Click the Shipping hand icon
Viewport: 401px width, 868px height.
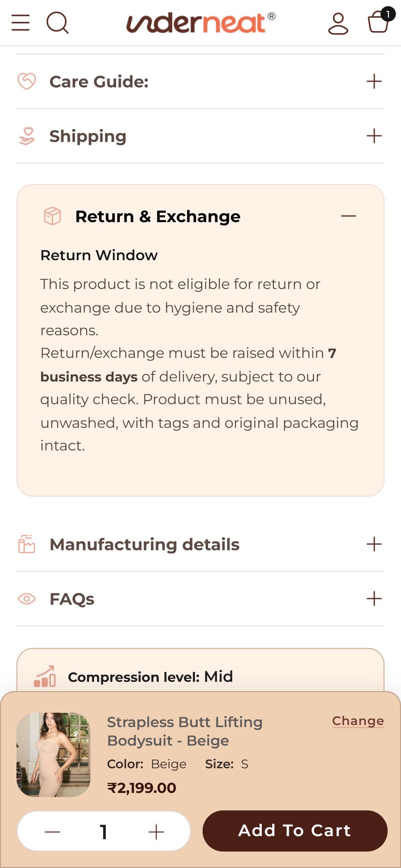tap(27, 136)
